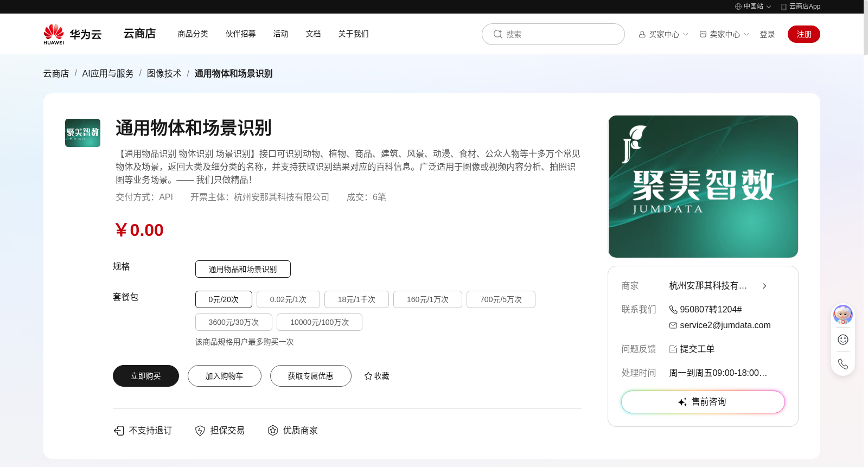This screenshot has height=467, width=868.
Task: Click the phone icon next to 950807转1204#
Action: (673, 310)
